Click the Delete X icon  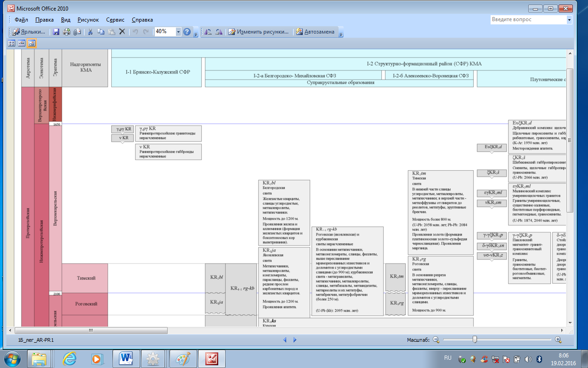pyautogui.click(x=122, y=32)
